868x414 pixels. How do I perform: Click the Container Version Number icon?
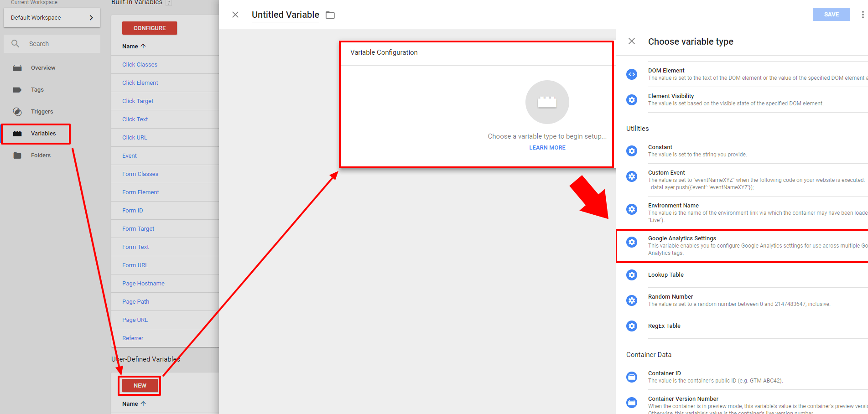(632, 403)
